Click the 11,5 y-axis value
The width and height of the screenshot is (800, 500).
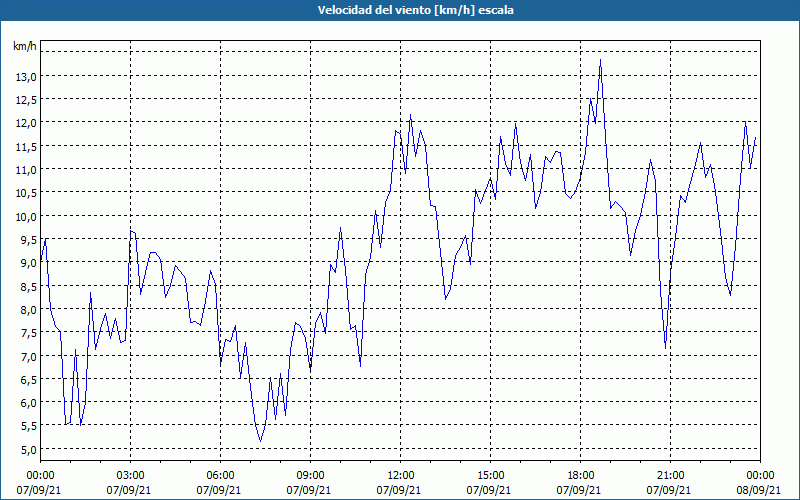pos(25,147)
